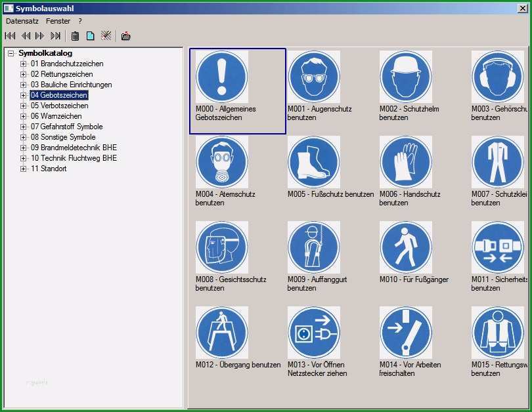Screen dimensions: 532x412
Task: Open the Datensatz menu
Action: tap(22, 21)
